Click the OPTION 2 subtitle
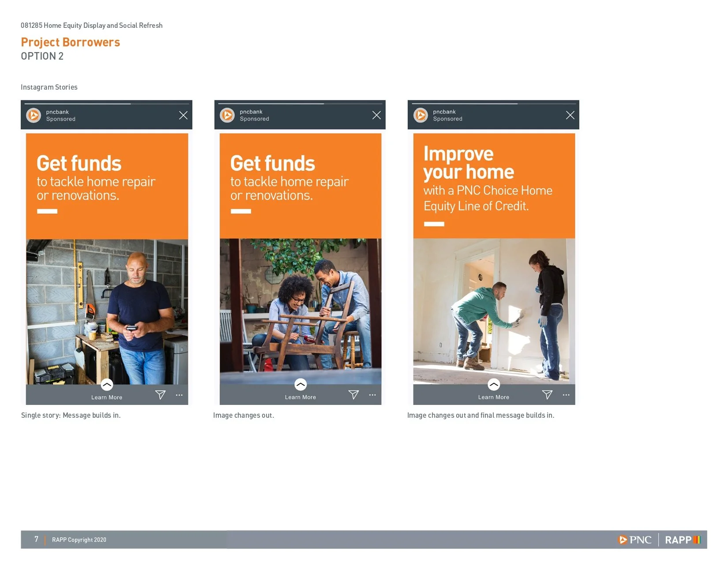 click(x=42, y=56)
